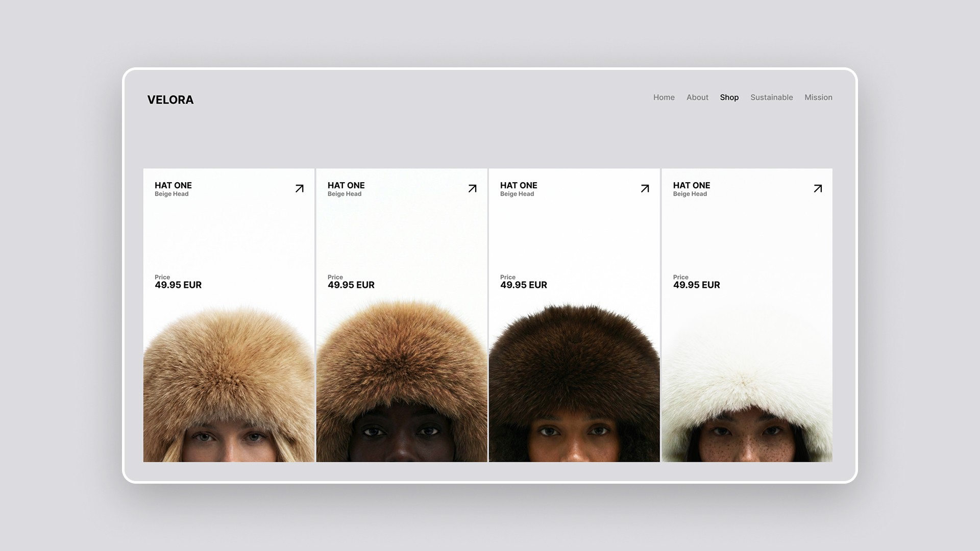Screen dimensions: 980x551
Task: Click HAT ONE title on first card
Action: (173, 186)
